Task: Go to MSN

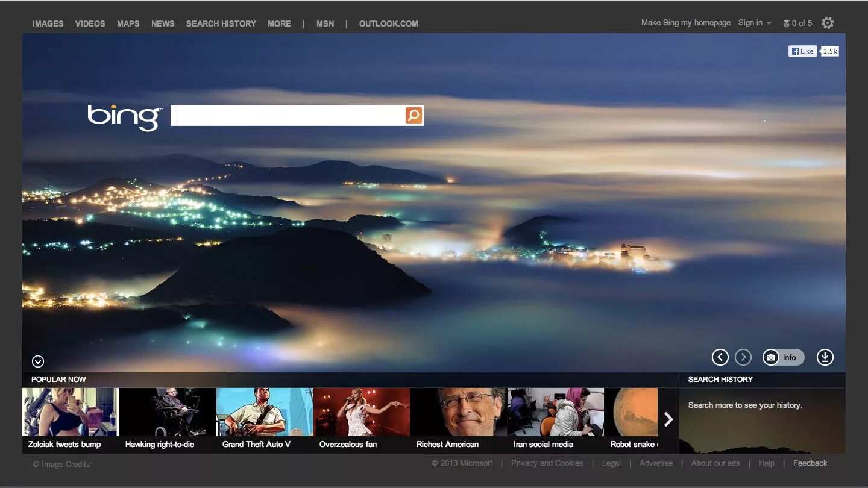Action: point(325,23)
